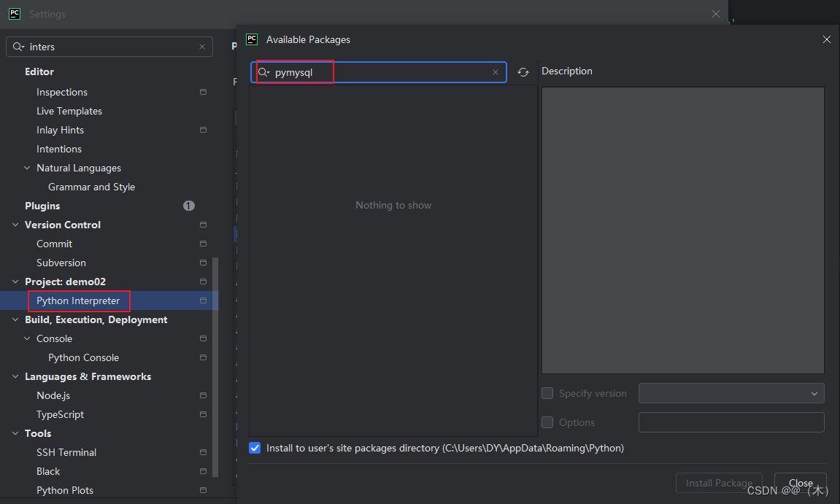Viewport: 840px width, 504px height.
Task: Collapse the Natural Languages node
Action: pyautogui.click(x=27, y=168)
